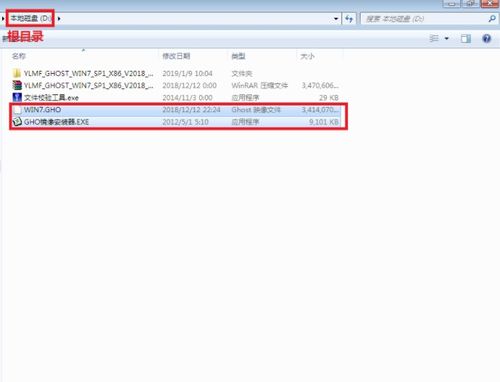Click the GHO镜像安装器.EXE icon

coord(17,122)
